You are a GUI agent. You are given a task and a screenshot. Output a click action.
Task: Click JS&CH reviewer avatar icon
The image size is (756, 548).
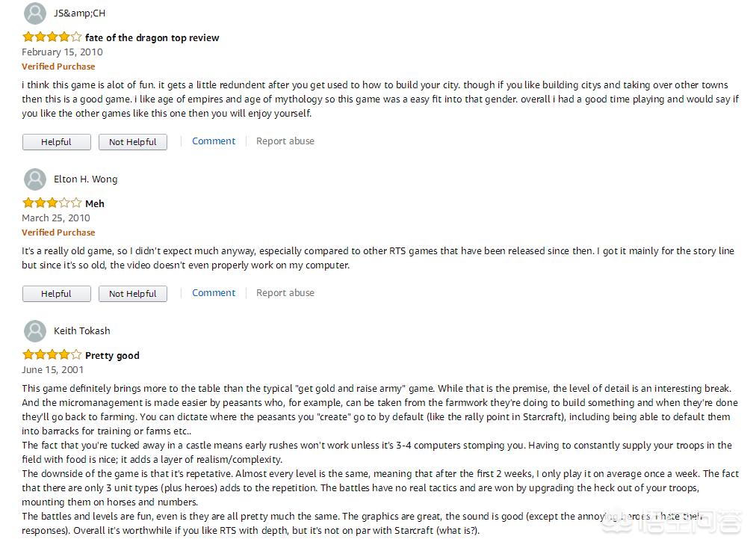point(35,13)
